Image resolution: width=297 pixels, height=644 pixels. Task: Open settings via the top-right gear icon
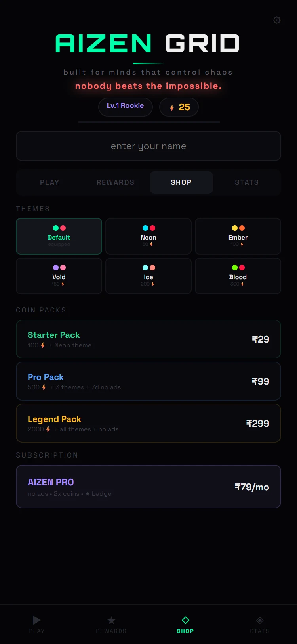click(x=277, y=20)
